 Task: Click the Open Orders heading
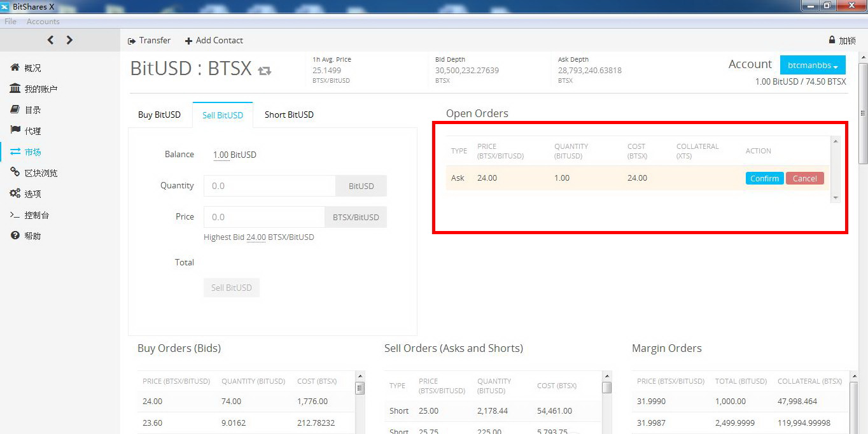coord(477,113)
